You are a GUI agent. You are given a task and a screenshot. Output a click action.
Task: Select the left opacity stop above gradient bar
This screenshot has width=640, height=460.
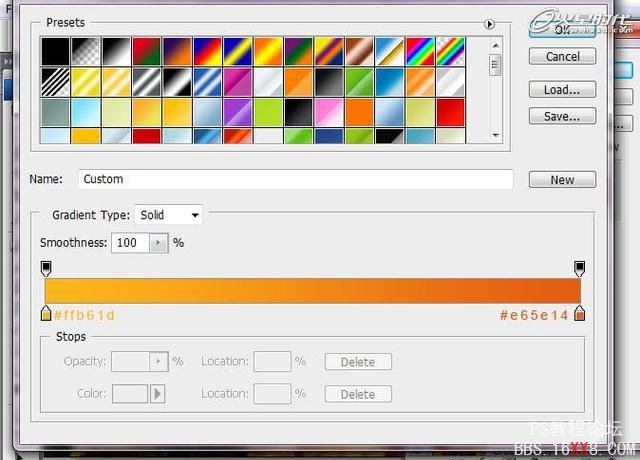coord(46,269)
